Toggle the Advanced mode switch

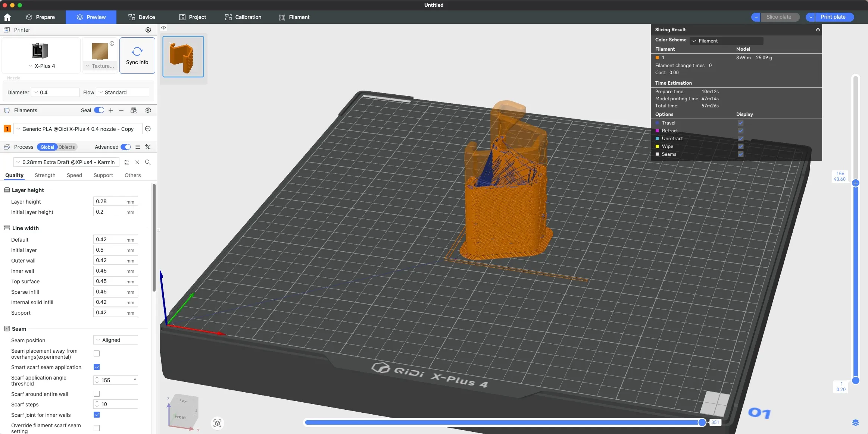(x=126, y=147)
